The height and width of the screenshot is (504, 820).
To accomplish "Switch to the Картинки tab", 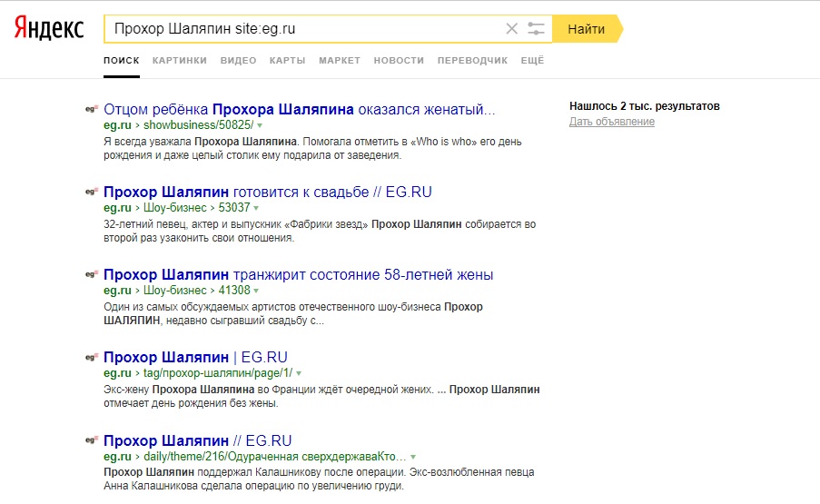I will pyautogui.click(x=180, y=60).
